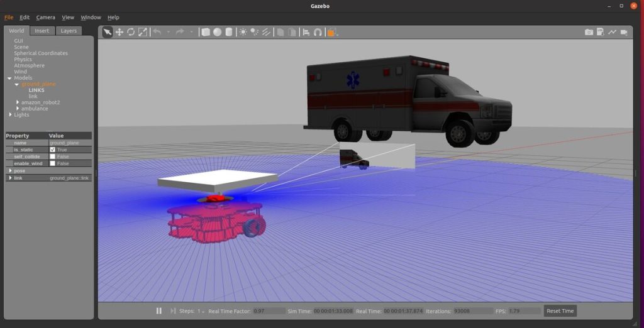This screenshot has width=644, height=328.
Task: Collapse the Models tree node
Action: (x=9, y=78)
